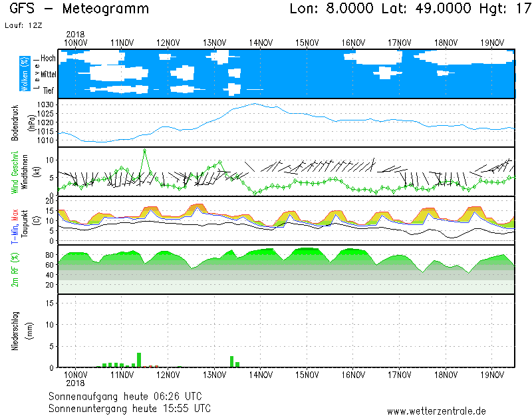The width and height of the screenshot is (532, 416).
Task: Click the green Wind Geschwi. axis label
Action: 15,172
